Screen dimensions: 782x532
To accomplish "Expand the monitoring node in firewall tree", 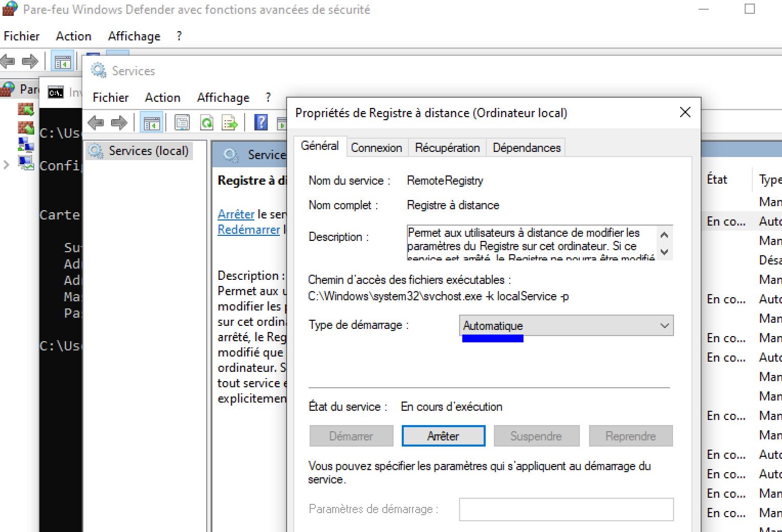I will coord(7,165).
